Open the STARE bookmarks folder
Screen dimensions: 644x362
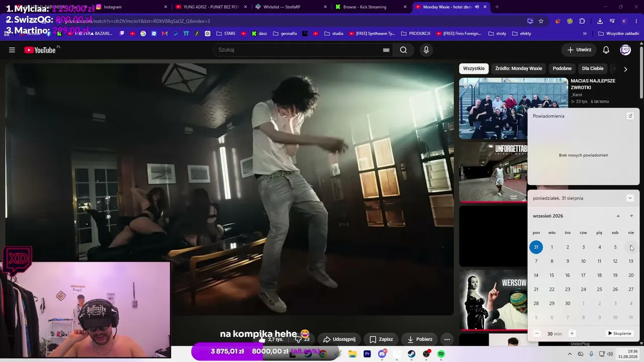pos(226,34)
